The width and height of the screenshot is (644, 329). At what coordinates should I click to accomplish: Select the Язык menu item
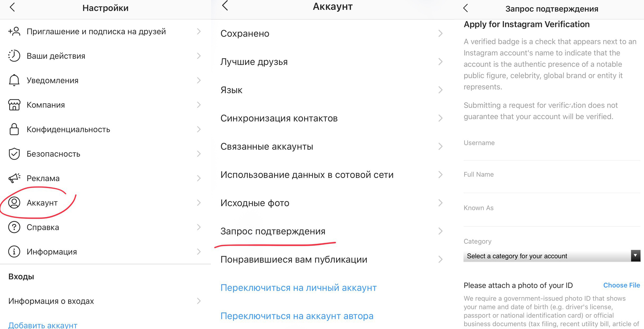click(231, 90)
